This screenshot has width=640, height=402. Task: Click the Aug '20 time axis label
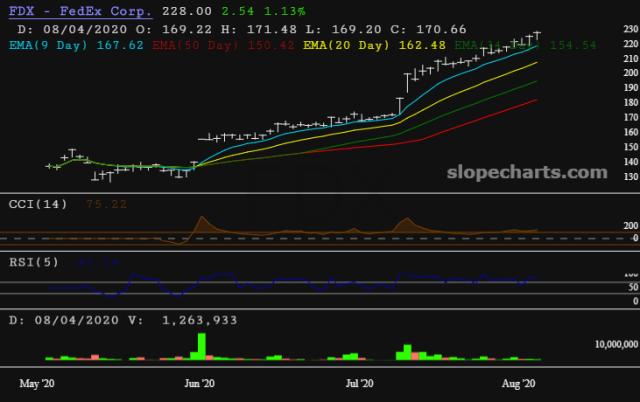(x=518, y=384)
